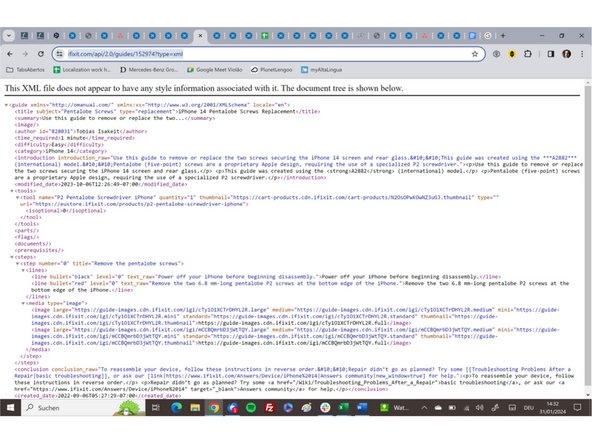Click the Suchen taskbar search box
The width and height of the screenshot is (592, 444).
[x=83, y=408]
